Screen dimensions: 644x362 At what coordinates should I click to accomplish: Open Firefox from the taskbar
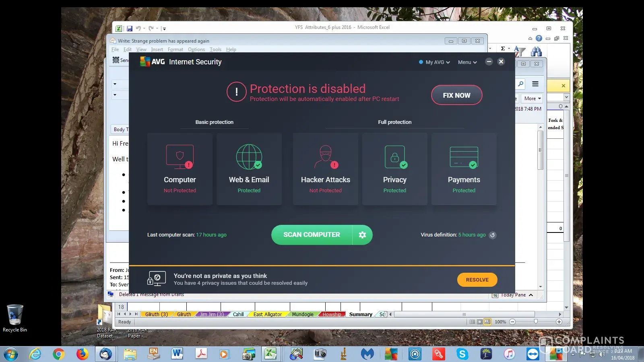(82, 354)
